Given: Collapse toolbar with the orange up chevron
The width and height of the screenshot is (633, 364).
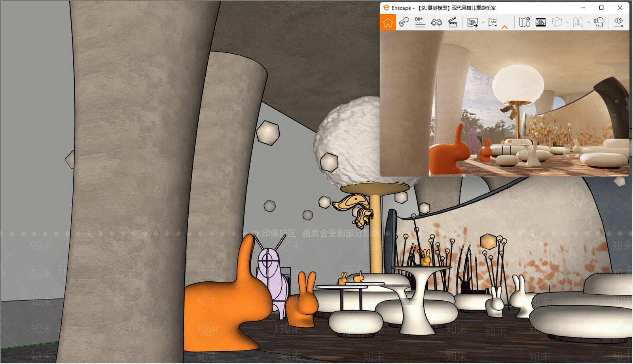Looking at the screenshot, I should tap(504, 27).
